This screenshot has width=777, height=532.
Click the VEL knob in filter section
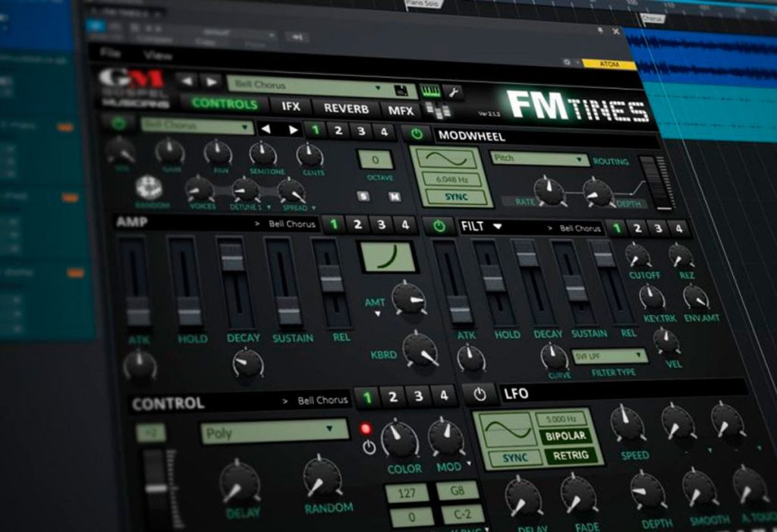pyautogui.click(x=666, y=342)
